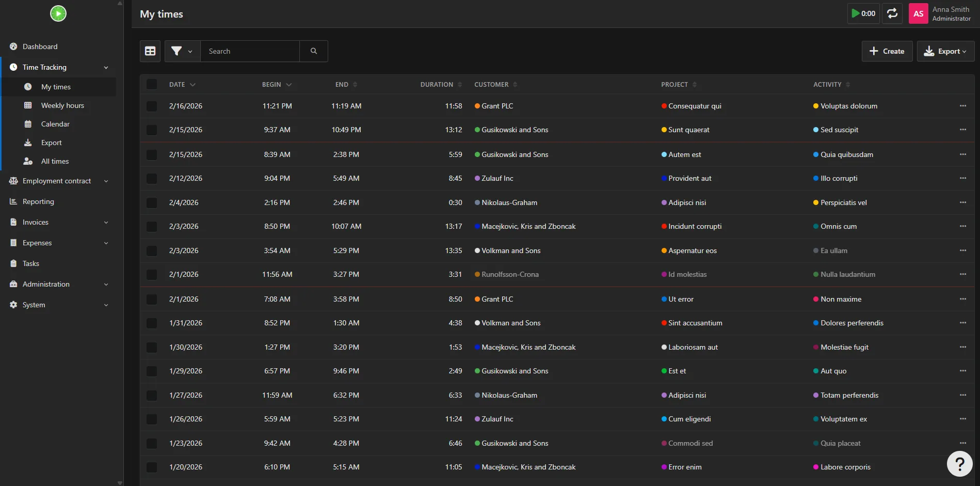Image resolution: width=980 pixels, height=486 pixels.
Task: Click the AS user avatar
Action: (919, 14)
